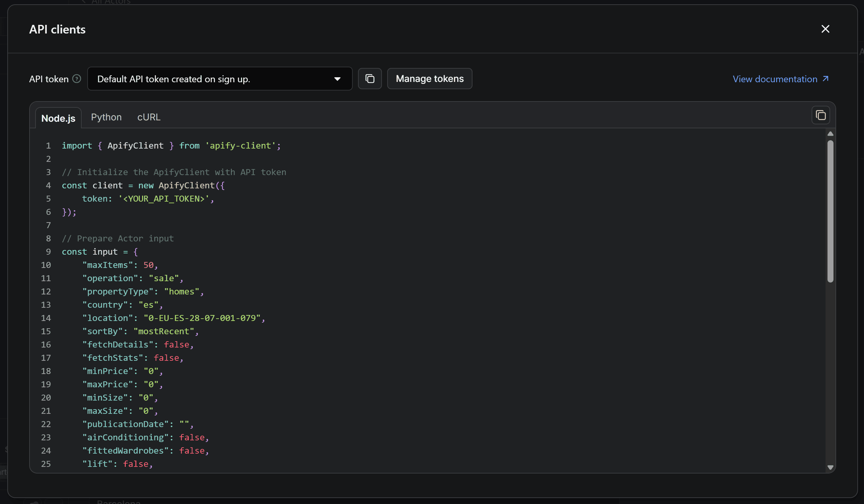Click the scrollbar up arrow of the code panel
The image size is (864, 504).
tap(830, 134)
